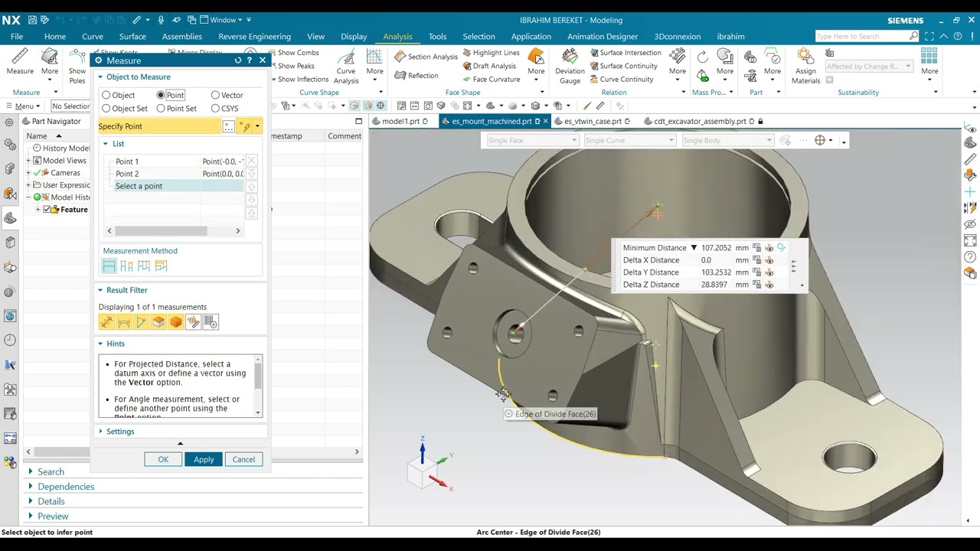
Task: Turn on Highlight Lines analysis
Action: [489, 53]
